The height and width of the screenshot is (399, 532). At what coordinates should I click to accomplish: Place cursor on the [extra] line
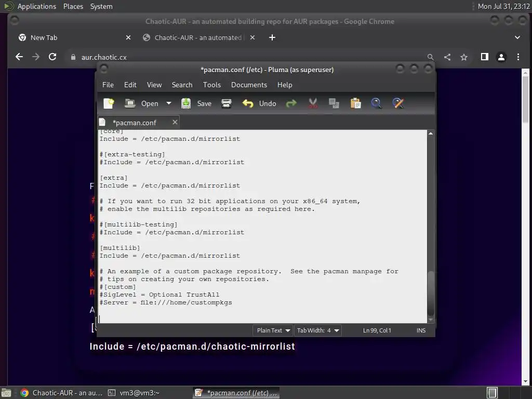coord(114,178)
